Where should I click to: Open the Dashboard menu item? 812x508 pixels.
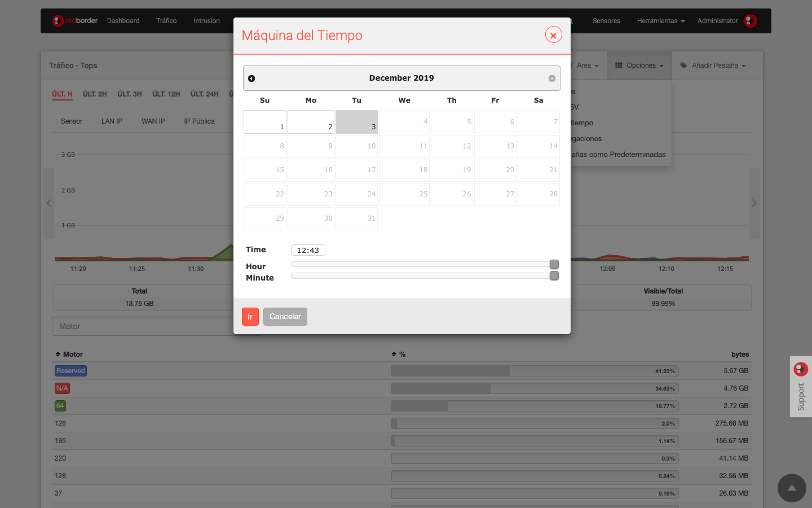[x=123, y=21]
